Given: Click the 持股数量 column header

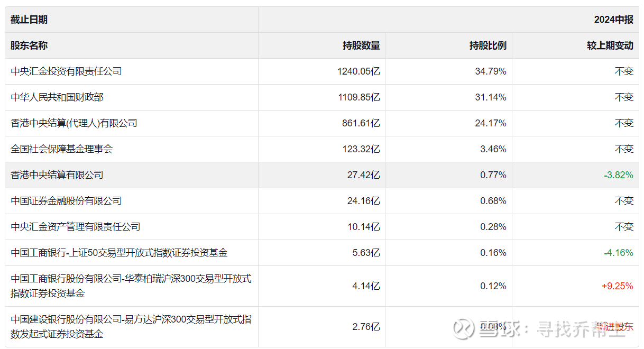Looking at the screenshot, I should pos(361,45).
